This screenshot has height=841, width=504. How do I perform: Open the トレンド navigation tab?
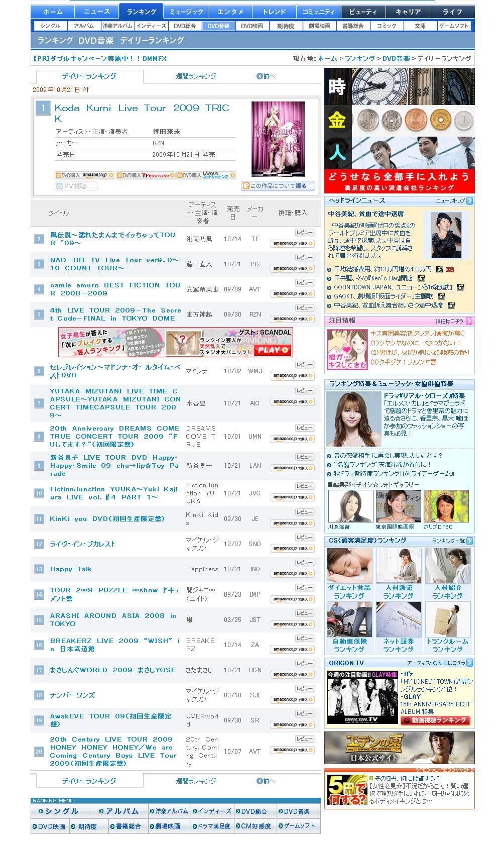tap(274, 12)
